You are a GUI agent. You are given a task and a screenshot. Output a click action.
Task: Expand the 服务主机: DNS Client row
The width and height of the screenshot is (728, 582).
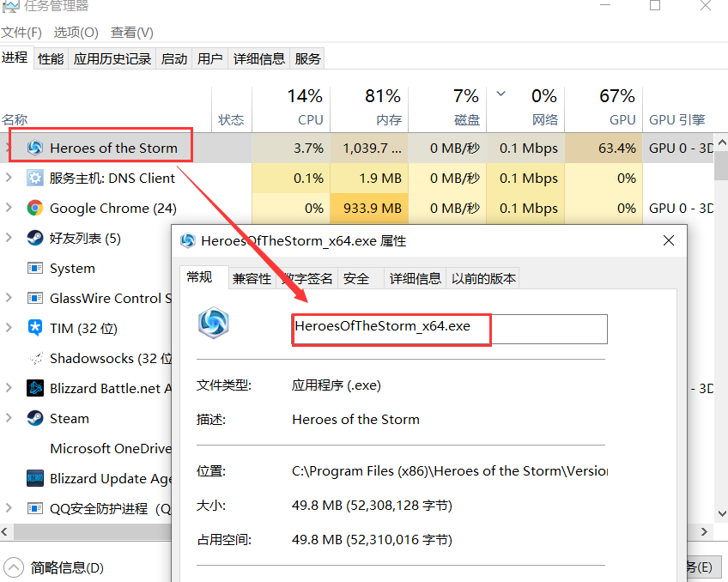click(x=9, y=178)
